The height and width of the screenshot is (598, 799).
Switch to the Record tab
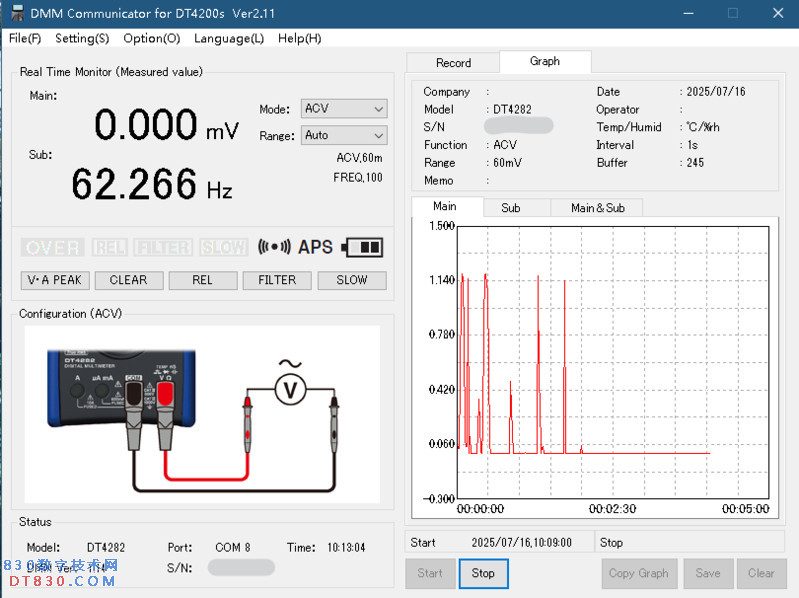tap(453, 62)
